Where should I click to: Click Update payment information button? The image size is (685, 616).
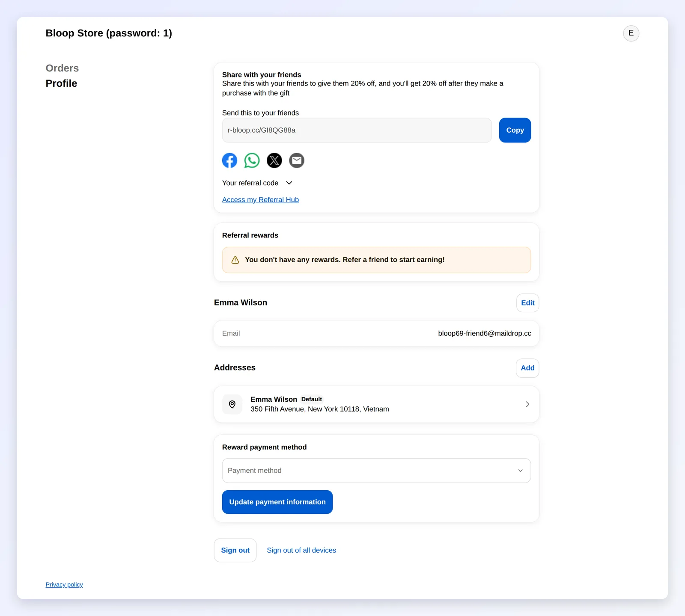[277, 502]
